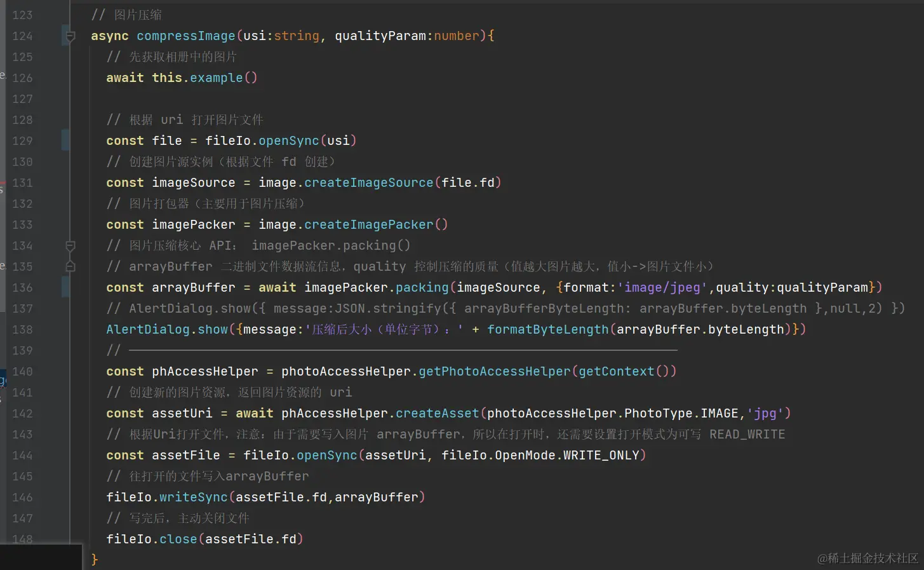Click formatByteLength function call
Screen dimensions: 924x570
click(548, 330)
